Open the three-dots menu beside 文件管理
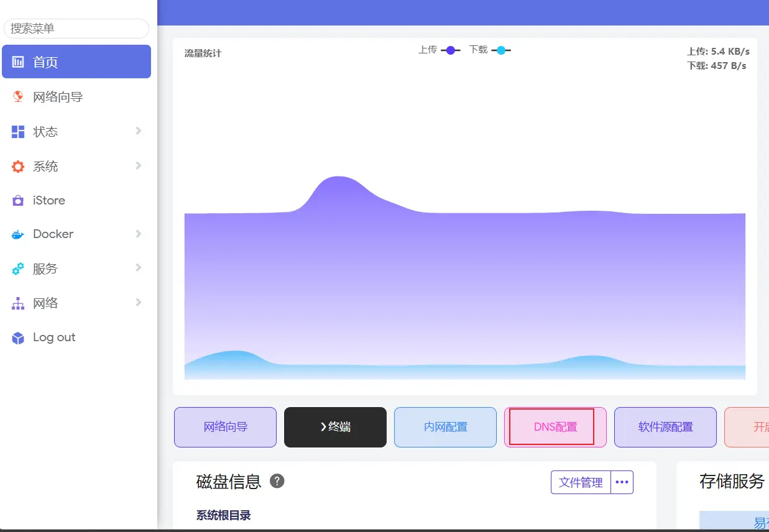Screen dimensions: 769x532 622,482
